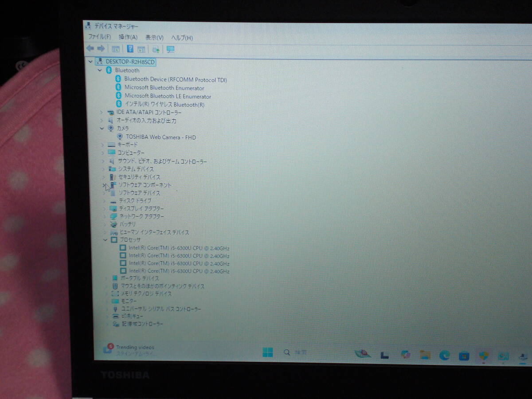Open Microsoft Store from the taskbar
Viewport: 532px width, 399px height.
464,355
